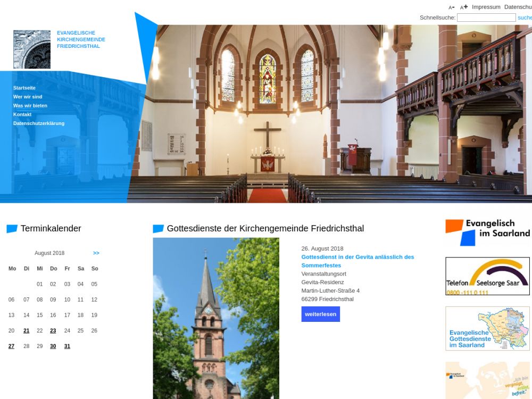
Task: Click the church tower photo thumbnail
Action: (x=216, y=318)
